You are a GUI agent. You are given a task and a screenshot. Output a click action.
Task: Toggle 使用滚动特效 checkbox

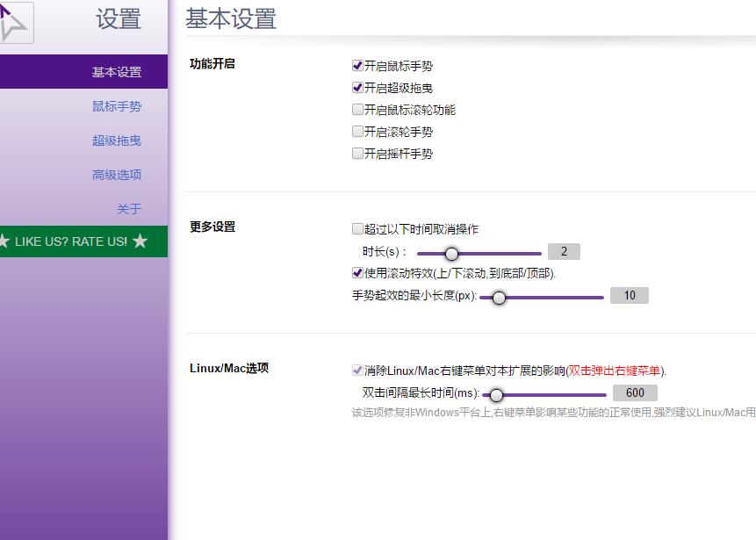(x=357, y=273)
